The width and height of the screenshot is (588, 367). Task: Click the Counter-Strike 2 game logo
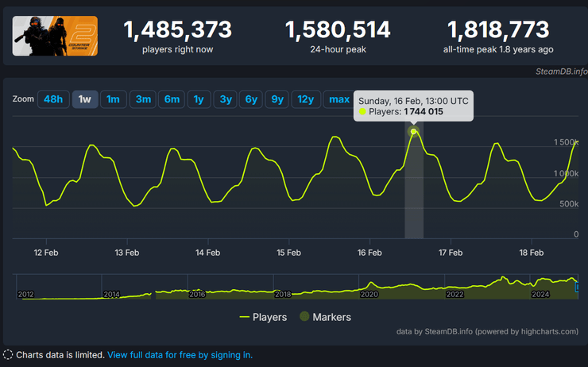point(56,37)
